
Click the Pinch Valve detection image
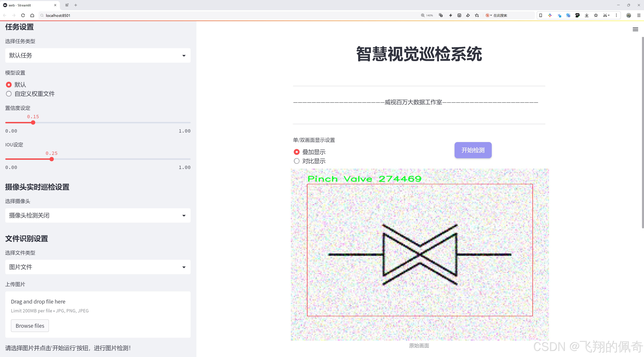pos(420,255)
